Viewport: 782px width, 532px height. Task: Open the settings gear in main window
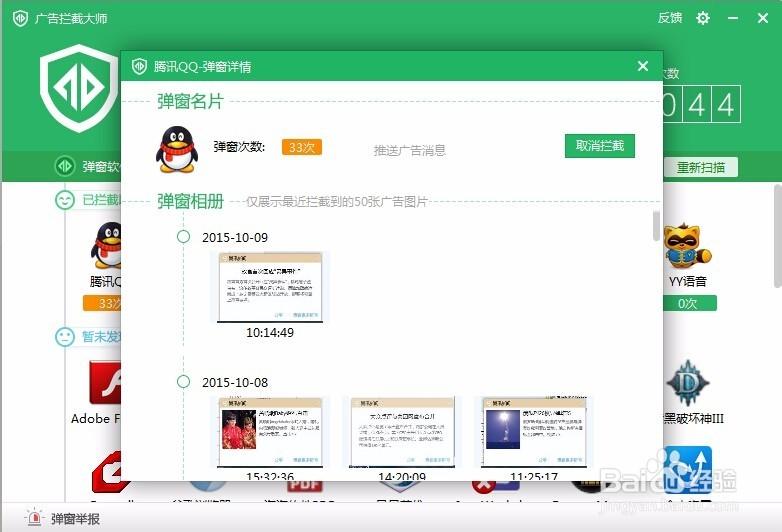(x=703, y=18)
